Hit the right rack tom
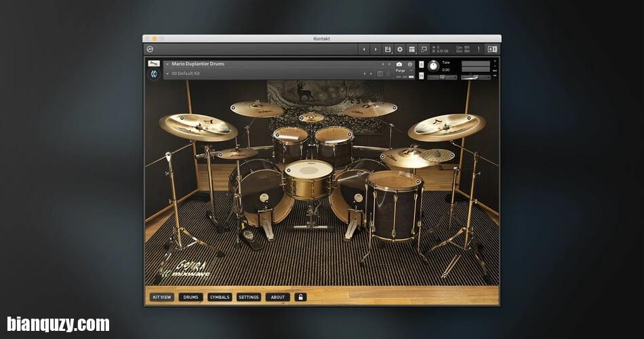This screenshot has width=644, height=339. pyautogui.click(x=334, y=144)
